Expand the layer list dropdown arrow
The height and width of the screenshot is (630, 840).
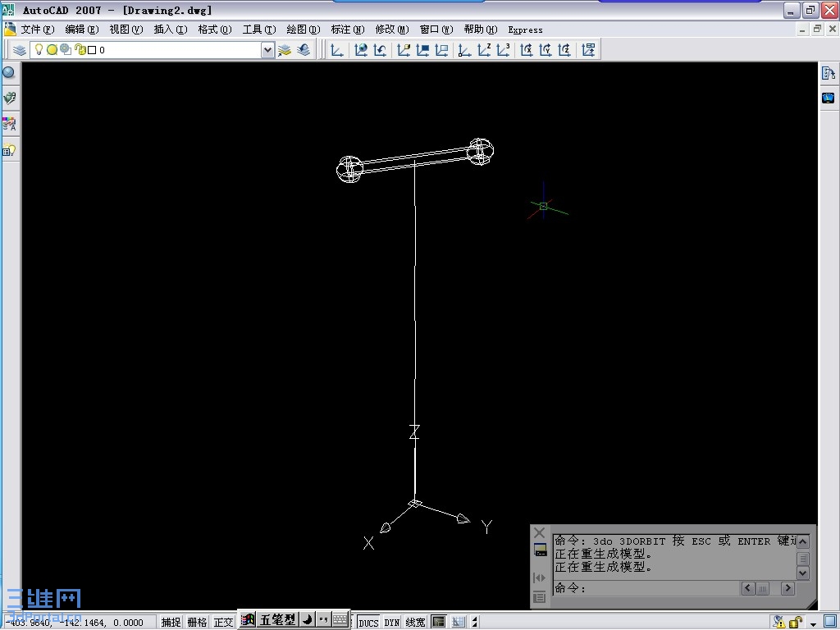pos(267,50)
